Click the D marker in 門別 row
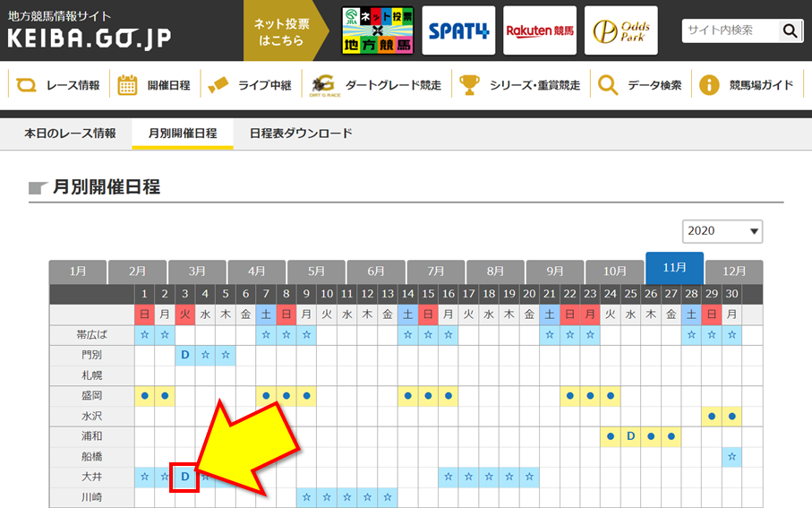Image resolution: width=812 pixels, height=508 pixels. (x=184, y=354)
